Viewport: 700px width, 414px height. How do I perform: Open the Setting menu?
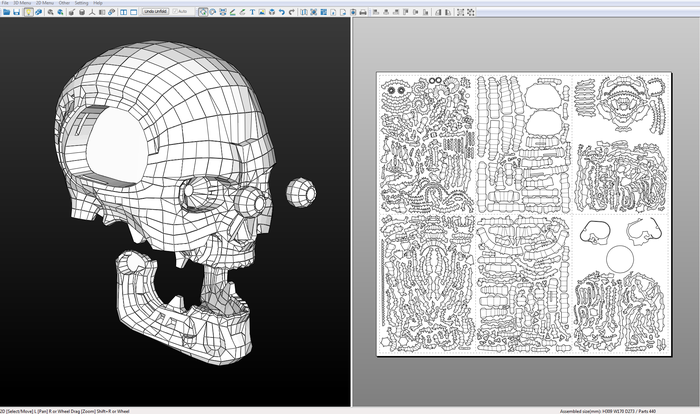(81, 3)
